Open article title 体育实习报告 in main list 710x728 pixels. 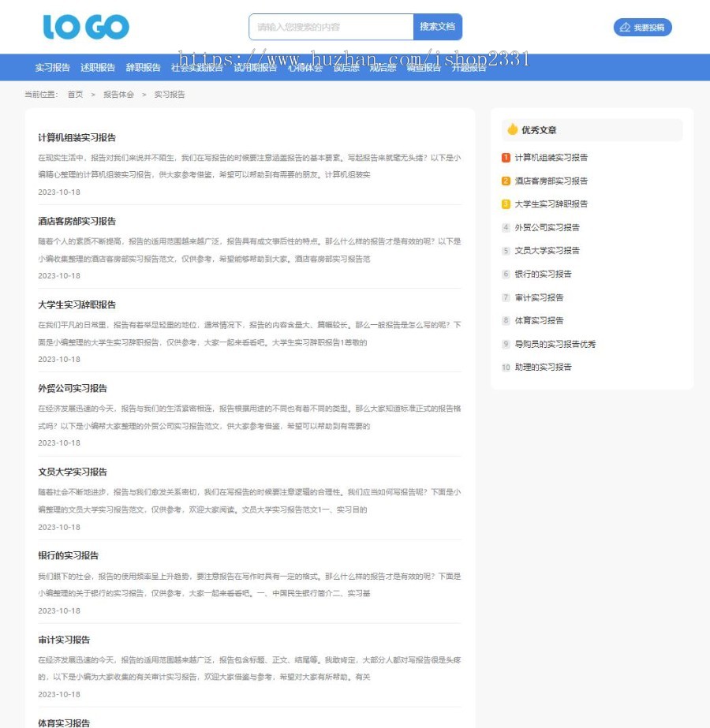click(64, 723)
